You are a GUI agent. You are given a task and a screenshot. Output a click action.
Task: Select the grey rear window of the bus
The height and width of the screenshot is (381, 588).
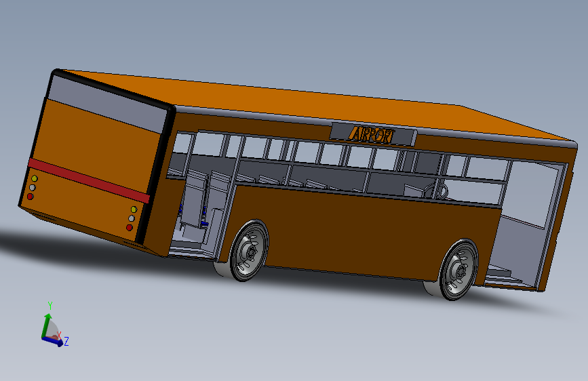108,104
